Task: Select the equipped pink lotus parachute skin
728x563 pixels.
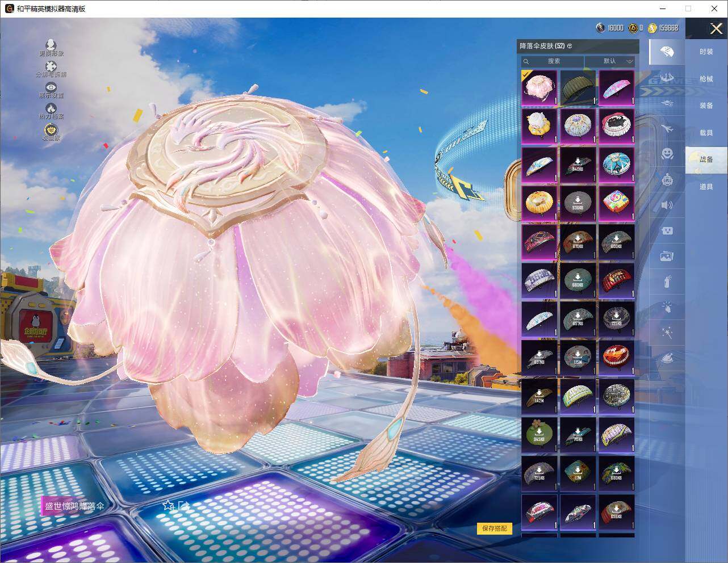Action: pyautogui.click(x=539, y=87)
